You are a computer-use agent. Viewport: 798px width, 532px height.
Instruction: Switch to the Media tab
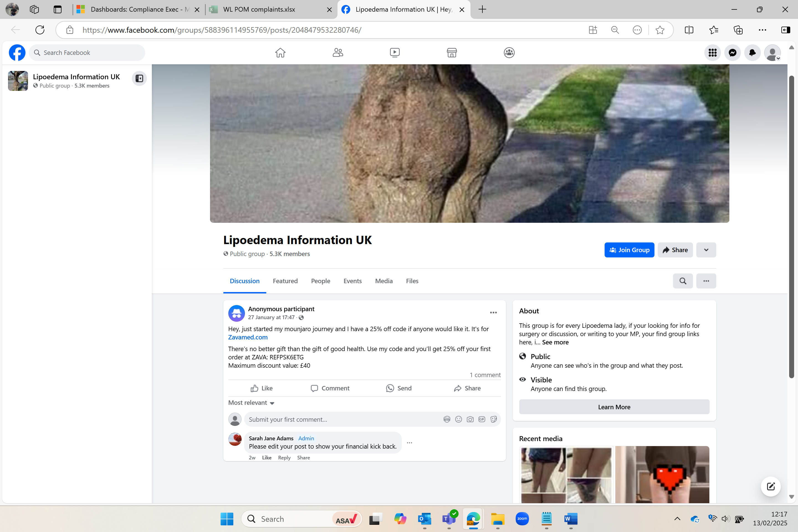click(x=384, y=281)
